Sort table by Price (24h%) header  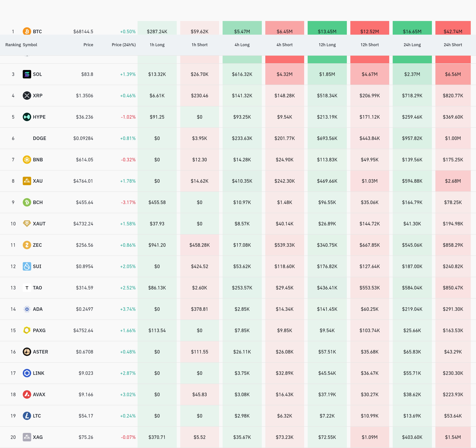[x=124, y=45]
